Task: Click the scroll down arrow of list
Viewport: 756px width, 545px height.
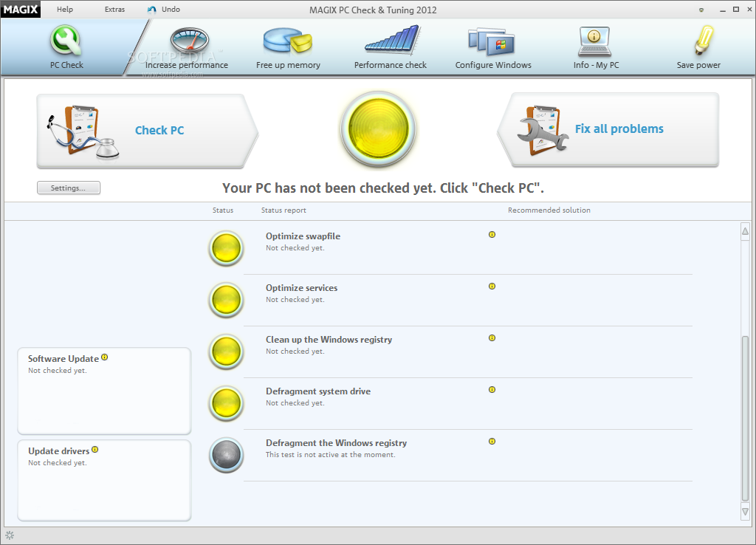Action: coord(746,512)
